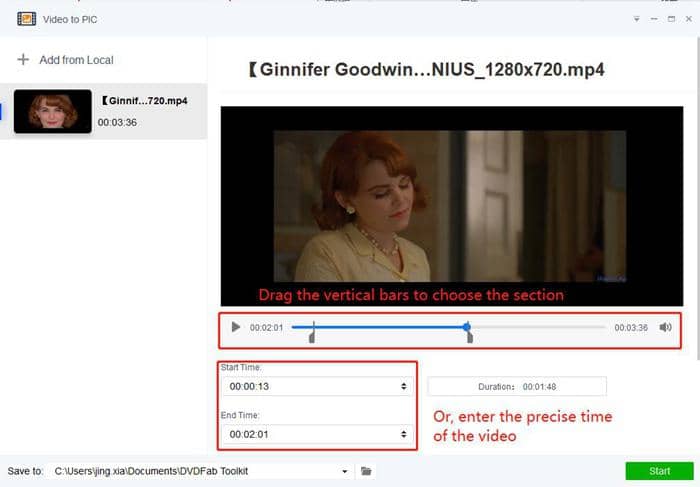Click the Start Time stepper arrows

coord(404,386)
